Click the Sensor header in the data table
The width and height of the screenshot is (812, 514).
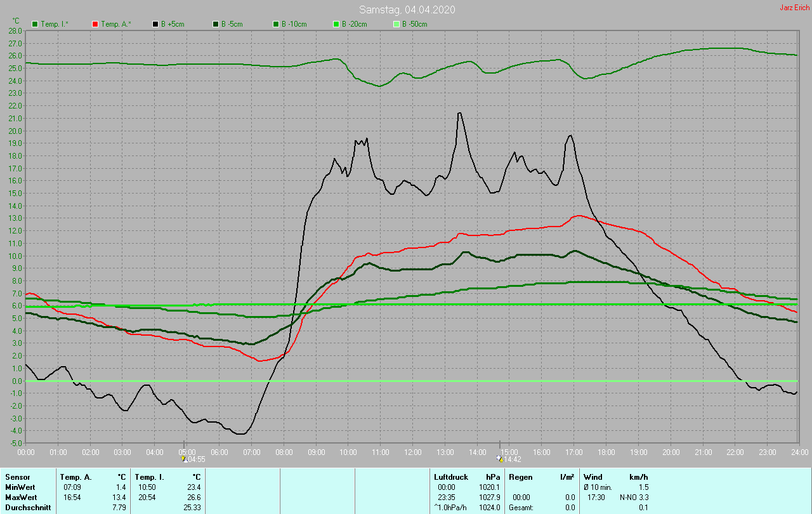tap(18, 477)
